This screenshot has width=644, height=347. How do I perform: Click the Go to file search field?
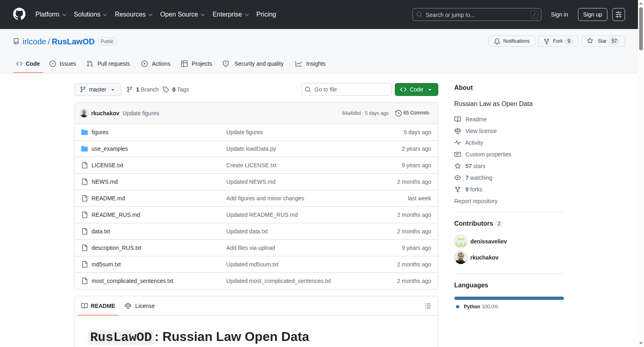pos(346,89)
